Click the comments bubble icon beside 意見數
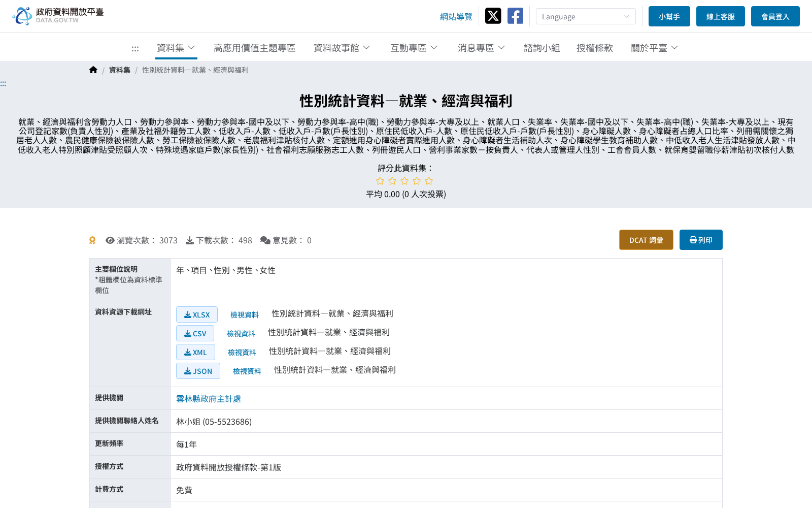 (x=265, y=240)
